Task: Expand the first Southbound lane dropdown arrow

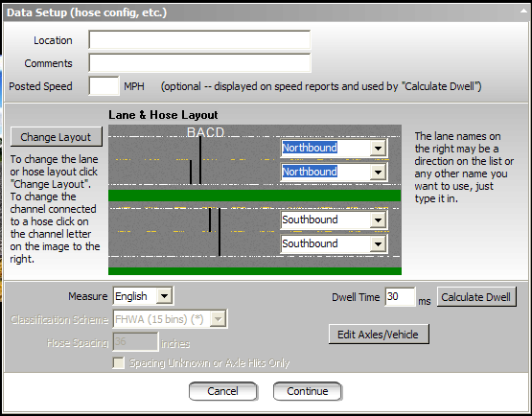Action: click(378, 220)
